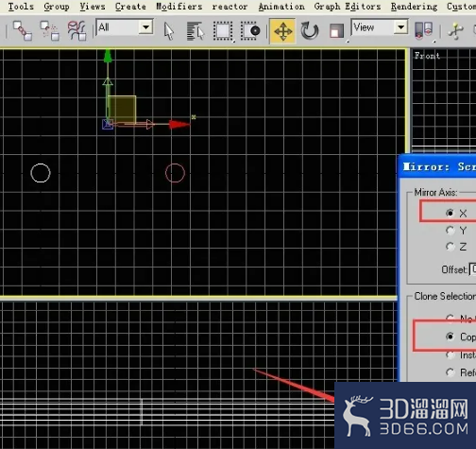Click the red X-axis gizmo arrow
This screenshot has width=476, height=449.
tap(179, 124)
